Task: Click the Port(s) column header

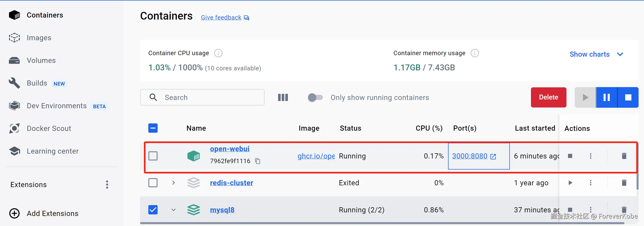Action: [x=465, y=128]
